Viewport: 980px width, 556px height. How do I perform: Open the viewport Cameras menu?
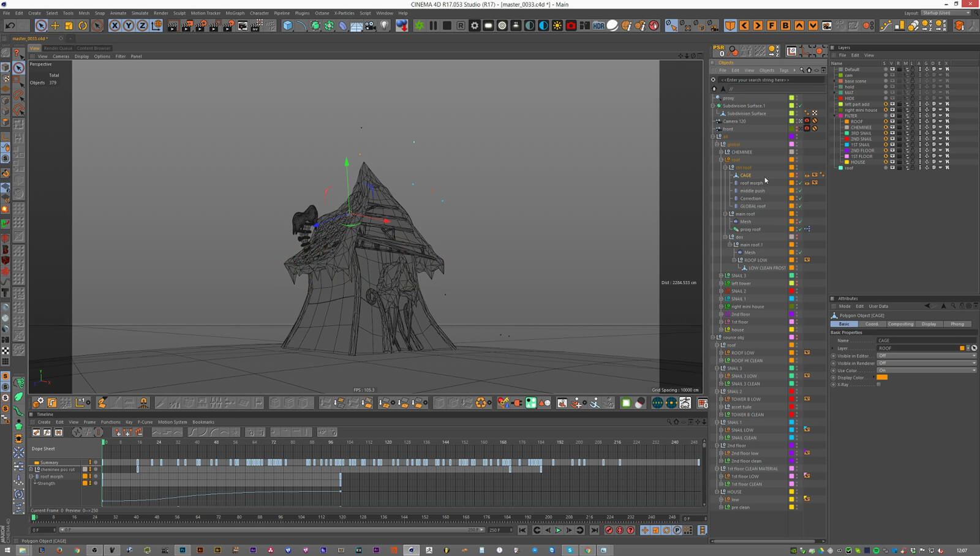click(x=61, y=56)
